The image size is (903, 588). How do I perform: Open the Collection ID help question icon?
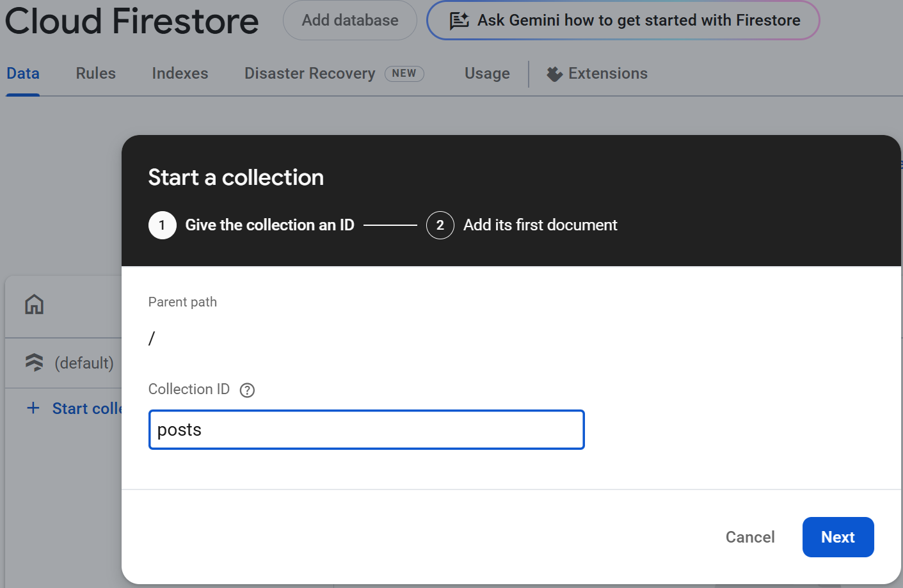(247, 390)
